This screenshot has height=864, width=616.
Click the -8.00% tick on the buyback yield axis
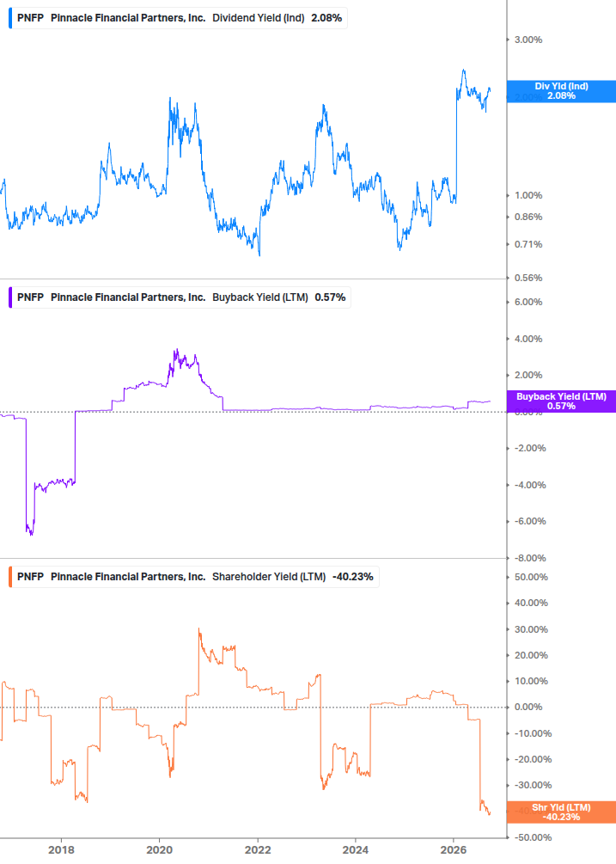click(x=530, y=558)
